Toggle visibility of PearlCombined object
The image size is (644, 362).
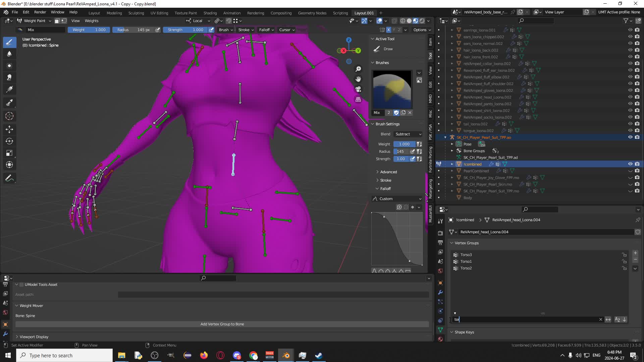click(x=630, y=171)
